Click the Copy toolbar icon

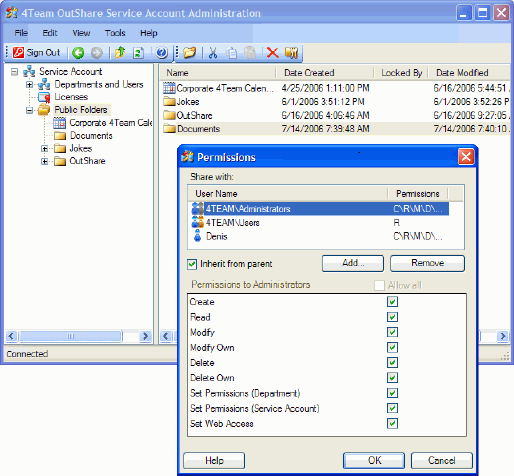point(231,53)
